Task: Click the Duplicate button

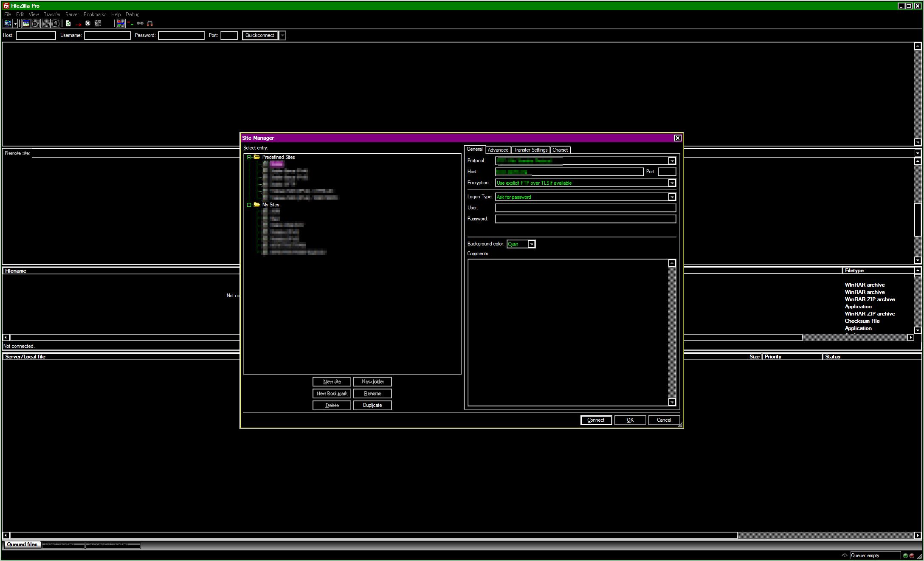Action: pyautogui.click(x=372, y=406)
